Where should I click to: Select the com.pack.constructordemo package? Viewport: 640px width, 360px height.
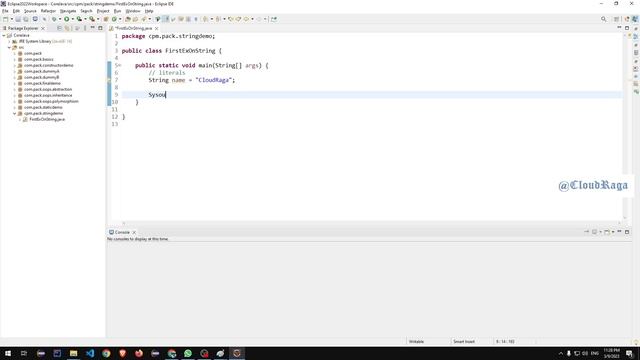[48, 65]
